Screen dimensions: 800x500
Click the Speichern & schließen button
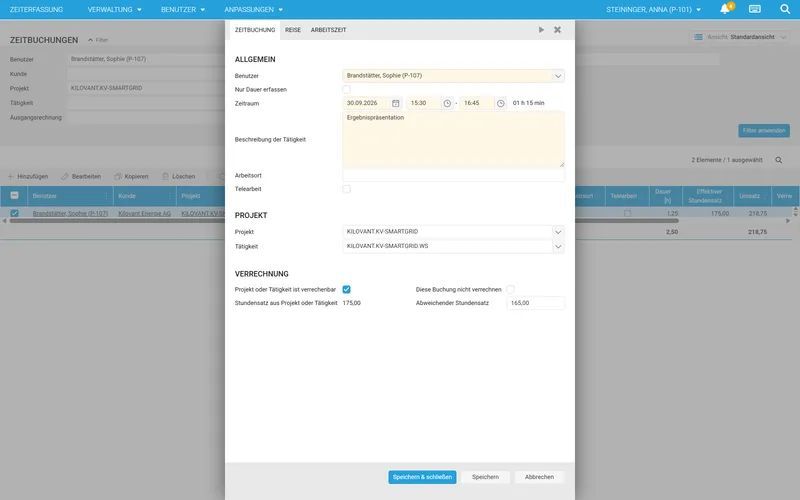[422, 477]
